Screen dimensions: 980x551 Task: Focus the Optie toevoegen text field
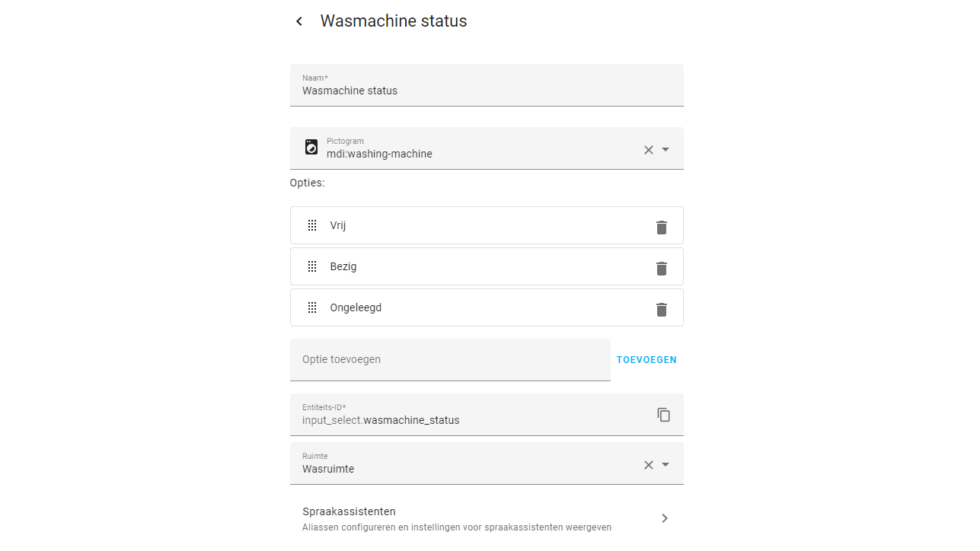click(x=450, y=360)
